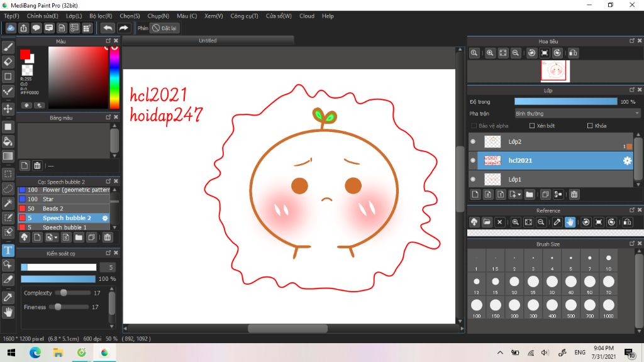Zoom in on the navigator preview
This screenshot has height=362, width=644.
coord(490,53)
